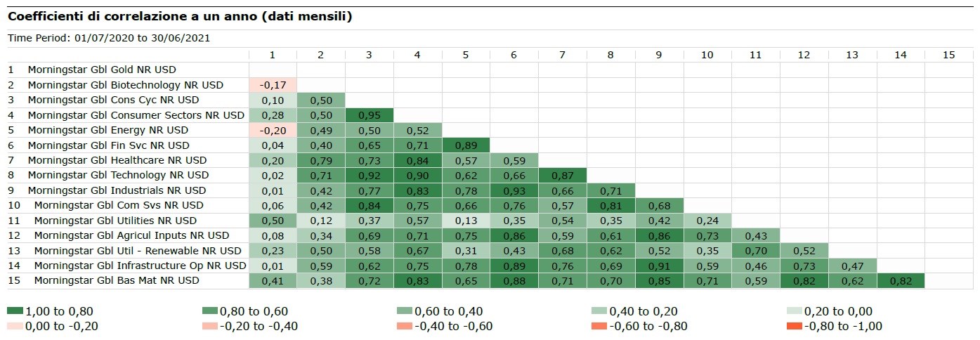Screen dimensions: 980x340
Task: Select the -0,20 cell in the Energy row
Action: point(272,130)
